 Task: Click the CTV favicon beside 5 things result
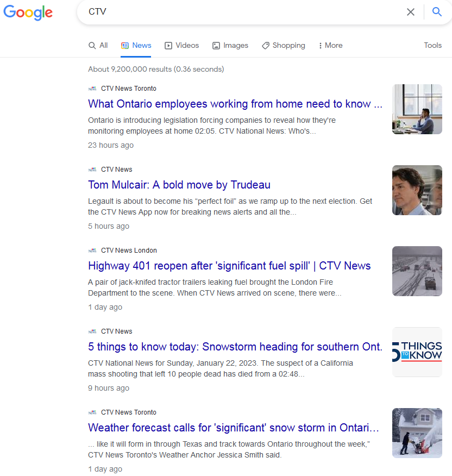pos(92,331)
